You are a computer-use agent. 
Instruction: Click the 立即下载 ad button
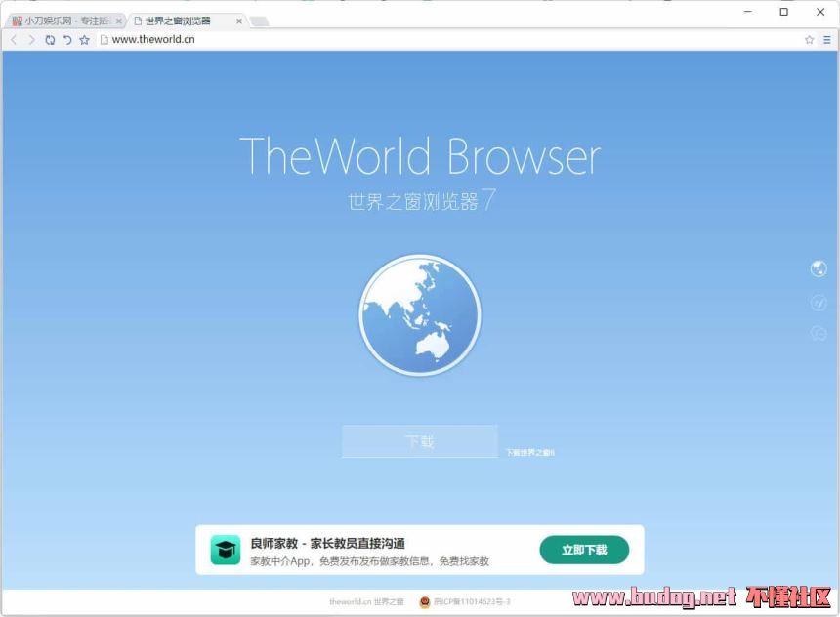point(584,550)
